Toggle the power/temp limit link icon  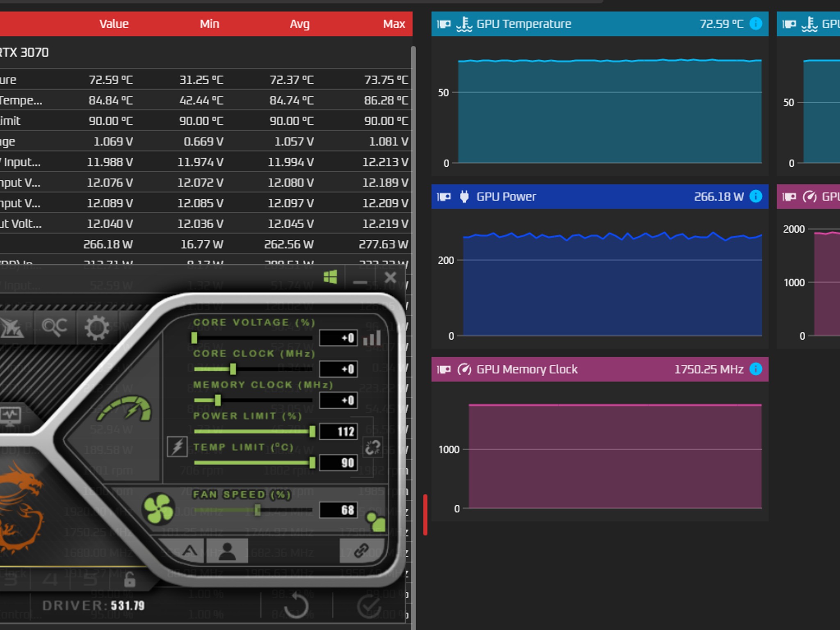click(x=373, y=447)
